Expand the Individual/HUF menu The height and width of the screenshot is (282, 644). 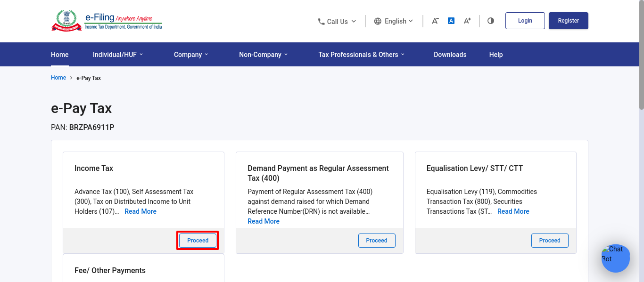coord(118,55)
